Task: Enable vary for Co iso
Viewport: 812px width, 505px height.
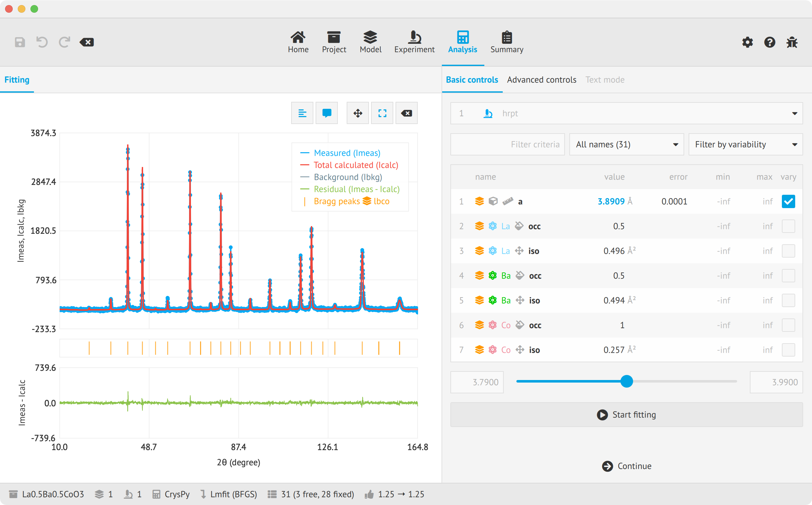Action: (788, 350)
